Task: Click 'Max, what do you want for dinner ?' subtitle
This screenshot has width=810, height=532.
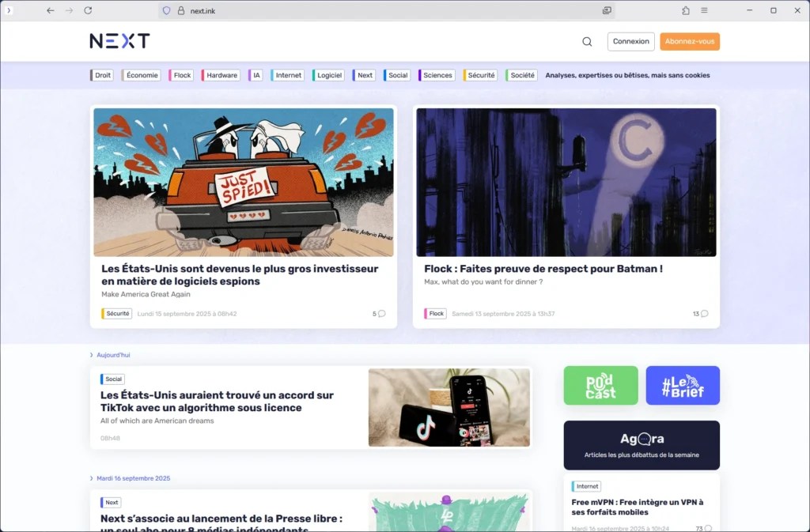Action: (x=483, y=281)
